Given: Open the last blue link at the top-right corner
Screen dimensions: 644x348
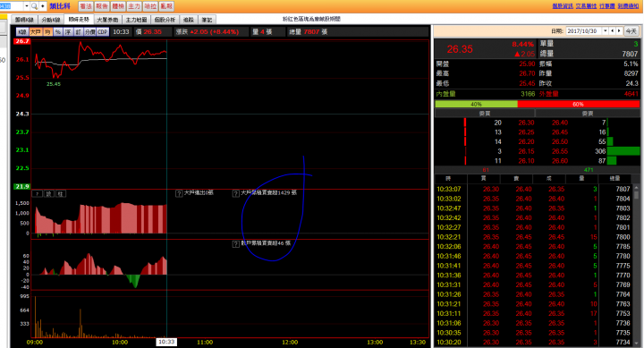Looking at the screenshot, I should tap(628, 6).
